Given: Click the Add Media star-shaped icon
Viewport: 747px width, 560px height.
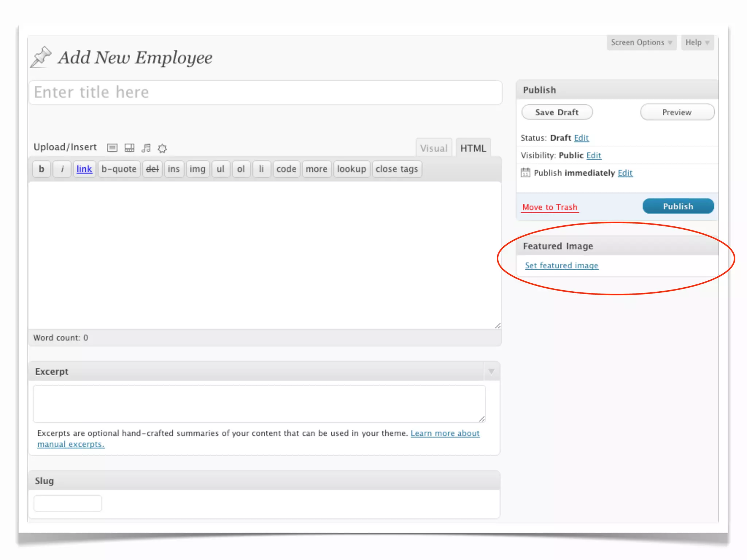Looking at the screenshot, I should (x=162, y=148).
